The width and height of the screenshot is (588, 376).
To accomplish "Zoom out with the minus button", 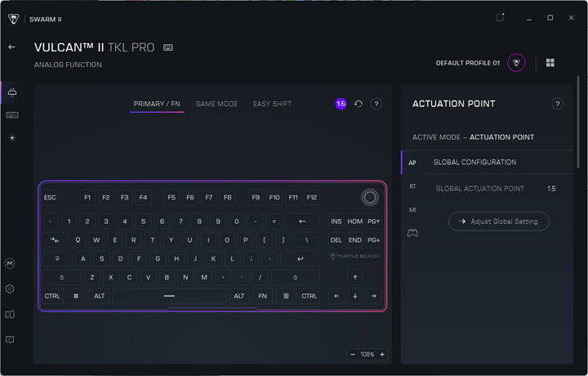I will [353, 355].
